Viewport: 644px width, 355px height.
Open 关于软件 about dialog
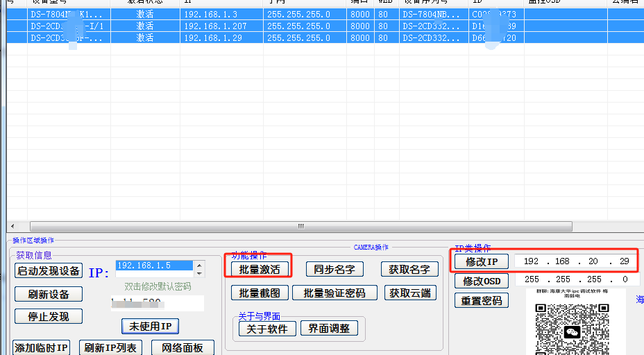click(267, 329)
